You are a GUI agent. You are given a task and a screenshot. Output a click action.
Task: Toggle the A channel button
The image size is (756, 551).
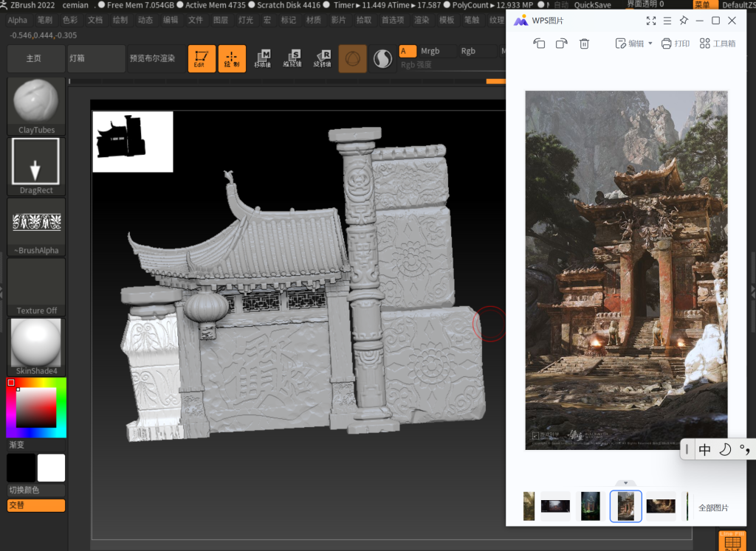[408, 51]
